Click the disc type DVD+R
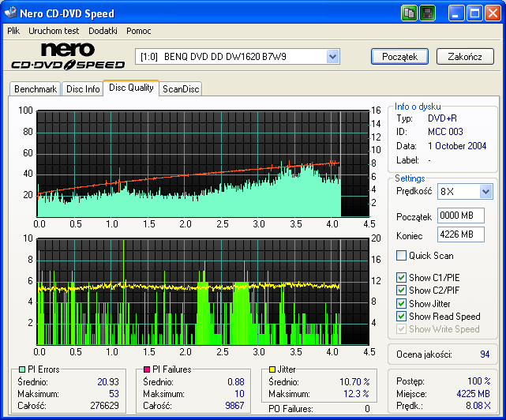 442,118
